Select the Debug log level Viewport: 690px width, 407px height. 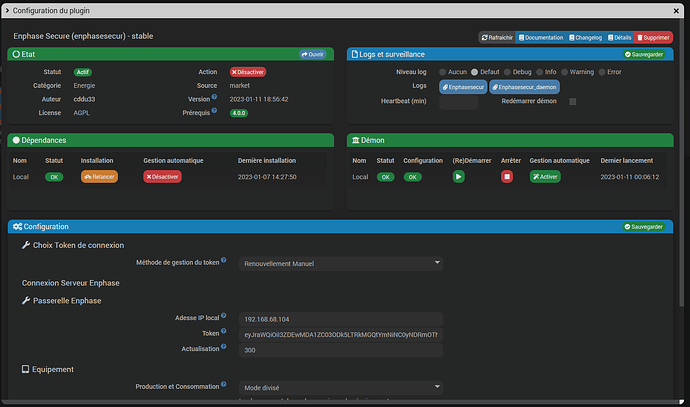click(507, 72)
